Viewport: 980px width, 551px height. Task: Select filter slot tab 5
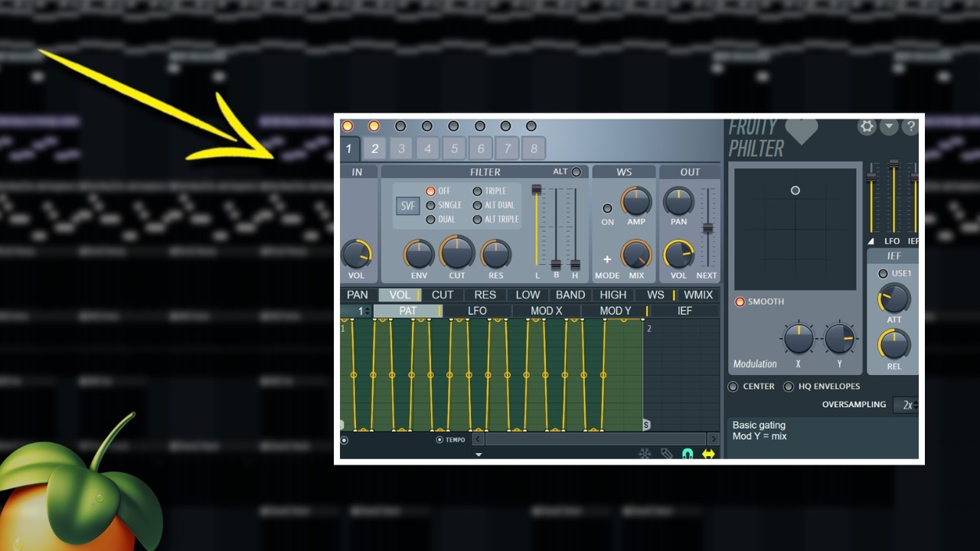pos(454,148)
